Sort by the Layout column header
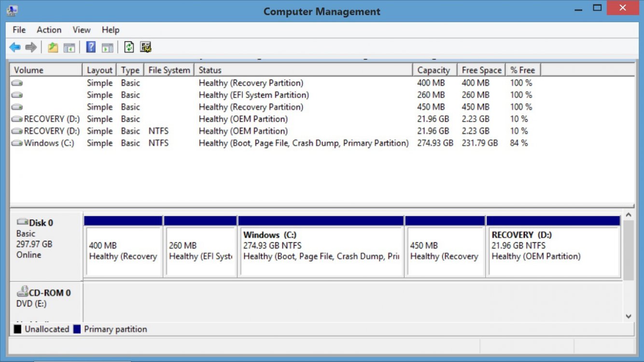Screen dimensions: 644x362 pyautogui.click(x=100, y=70)
